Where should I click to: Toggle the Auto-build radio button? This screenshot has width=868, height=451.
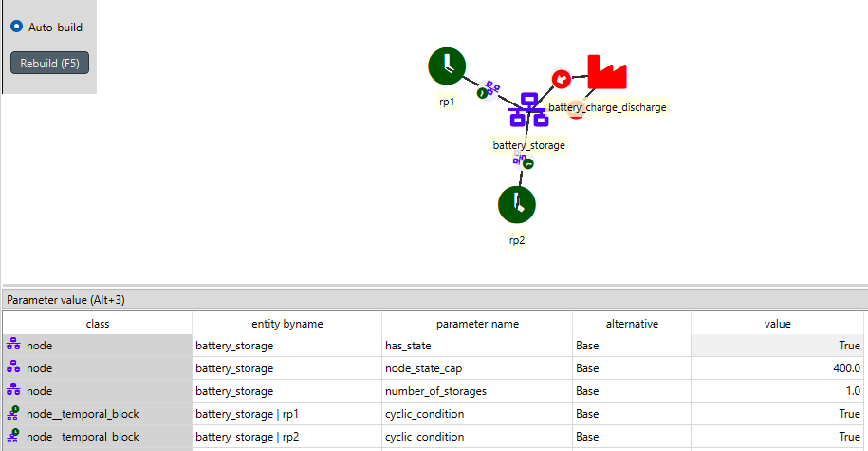click(x=17, y=28)
